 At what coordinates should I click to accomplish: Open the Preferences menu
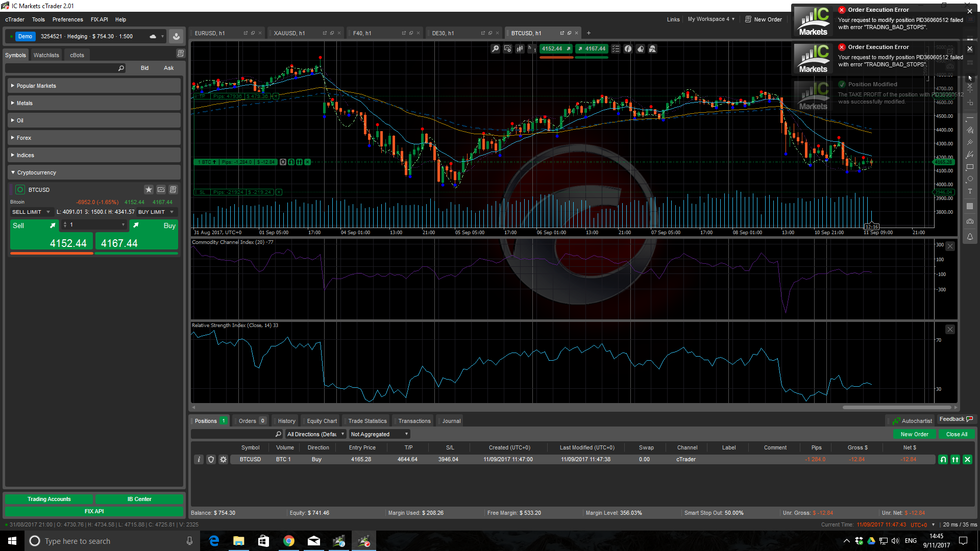(67, 19)
